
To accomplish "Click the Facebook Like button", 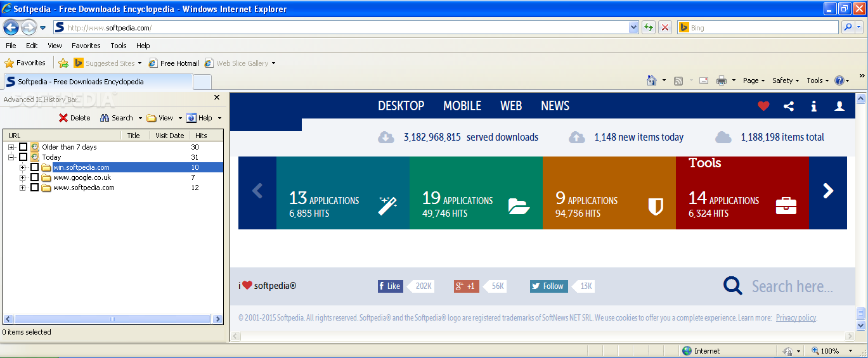I will coord(390,286).
